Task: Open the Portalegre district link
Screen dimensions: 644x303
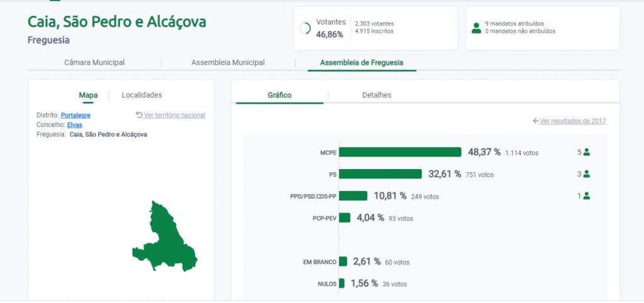Action: (75, 116)
